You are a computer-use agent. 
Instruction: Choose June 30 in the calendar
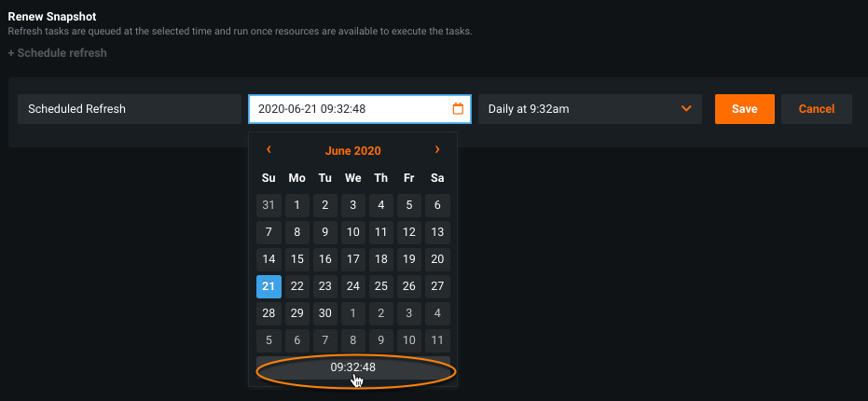coord(324,313)
